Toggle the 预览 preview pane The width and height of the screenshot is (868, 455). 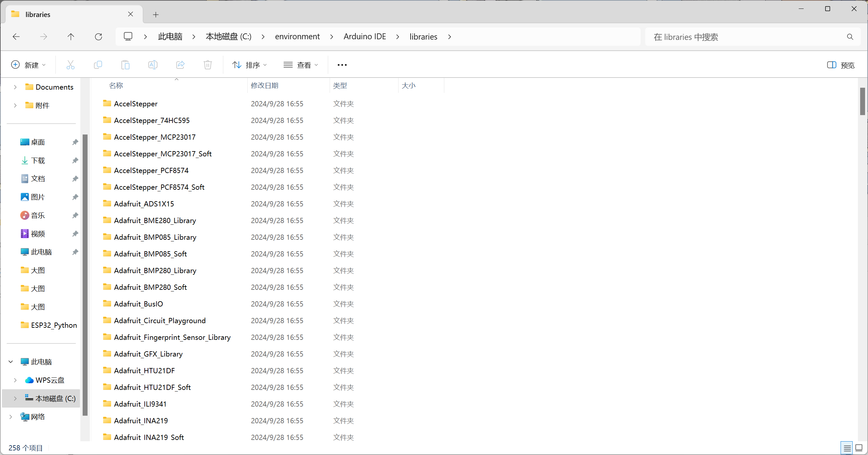click(840, 65)
